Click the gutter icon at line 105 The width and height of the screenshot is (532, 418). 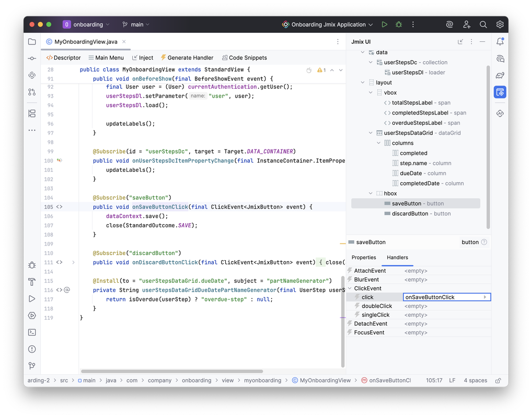[x=60, y=206]
